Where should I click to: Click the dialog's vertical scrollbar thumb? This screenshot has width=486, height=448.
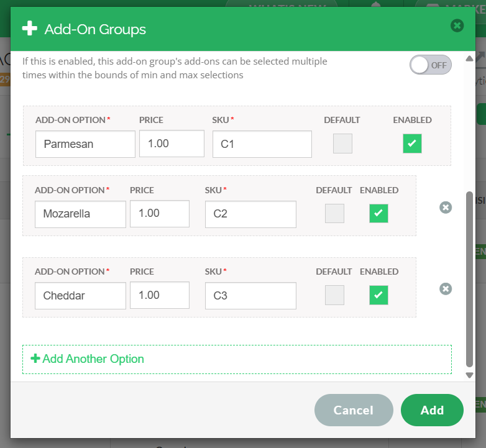pyautogui.click(x=469, y=279)
